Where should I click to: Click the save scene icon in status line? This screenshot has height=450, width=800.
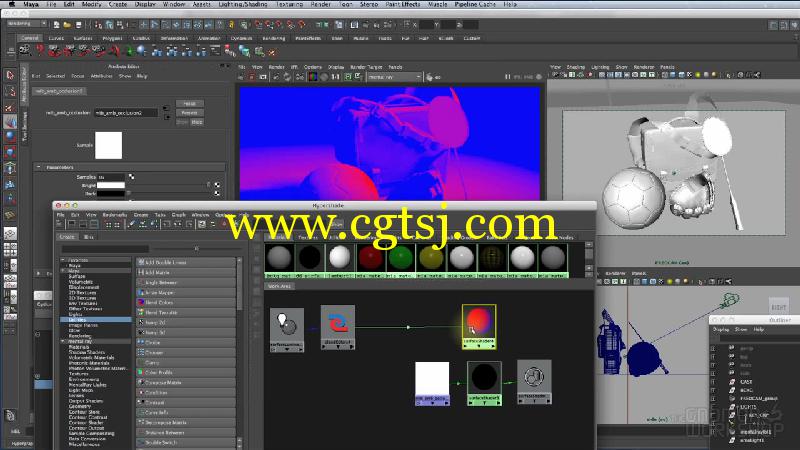coord(78,24)
